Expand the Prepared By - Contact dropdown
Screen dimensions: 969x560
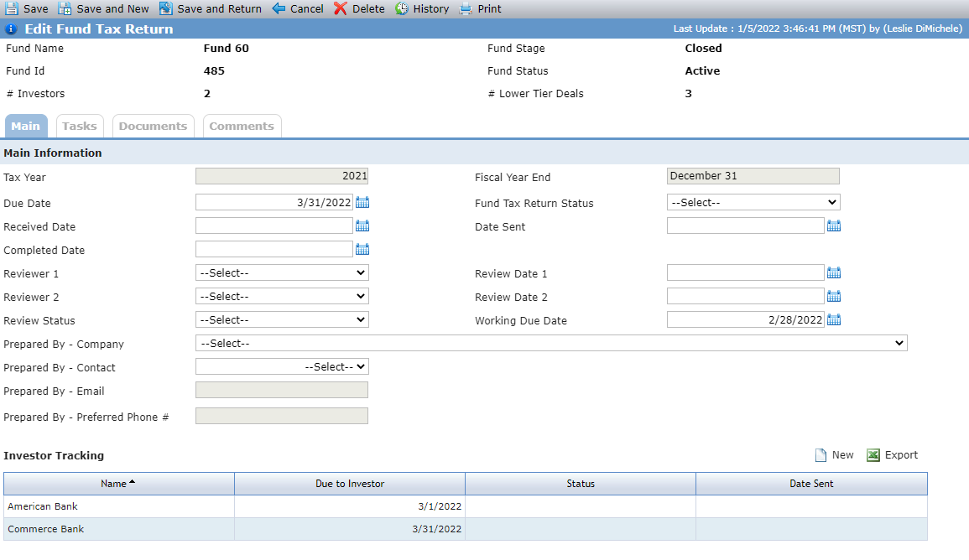pos(282,366)
